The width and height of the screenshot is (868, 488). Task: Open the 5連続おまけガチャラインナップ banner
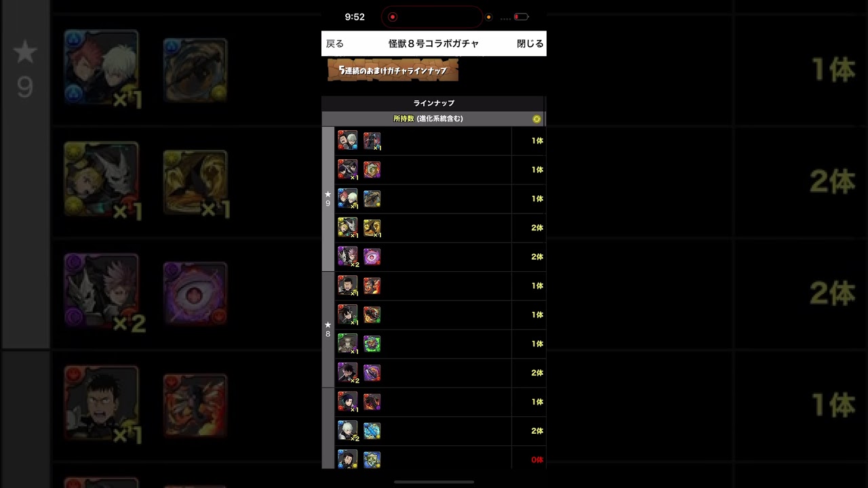[x=393, y=70]
